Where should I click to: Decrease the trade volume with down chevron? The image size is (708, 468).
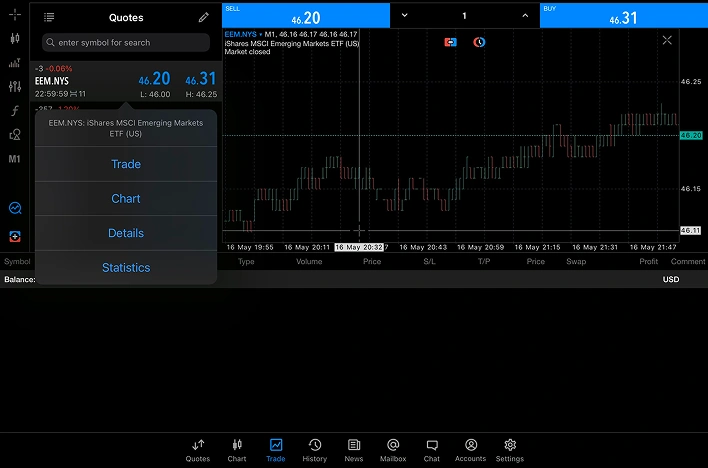(x=405, y=15)
